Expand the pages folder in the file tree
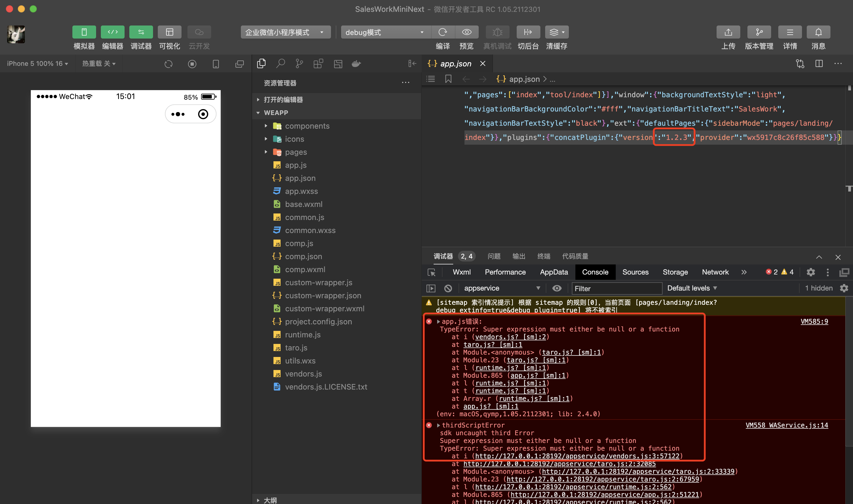 click(295, 152)
